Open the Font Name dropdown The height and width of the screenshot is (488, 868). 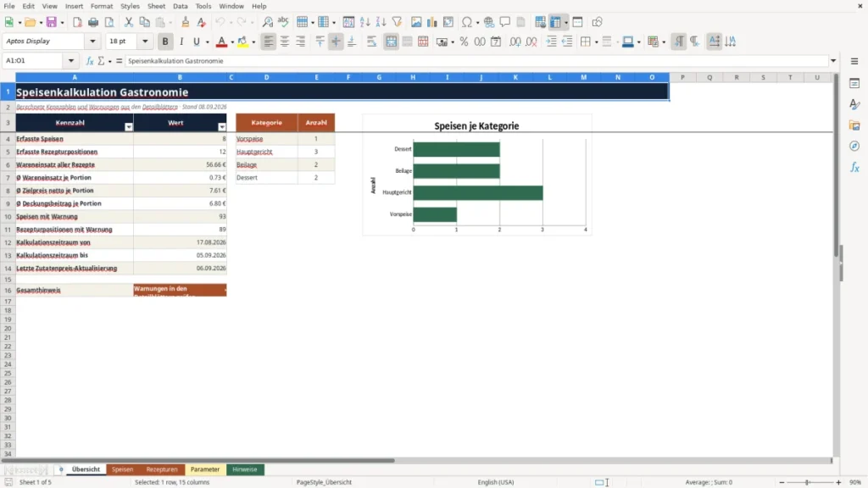[92, 41]
